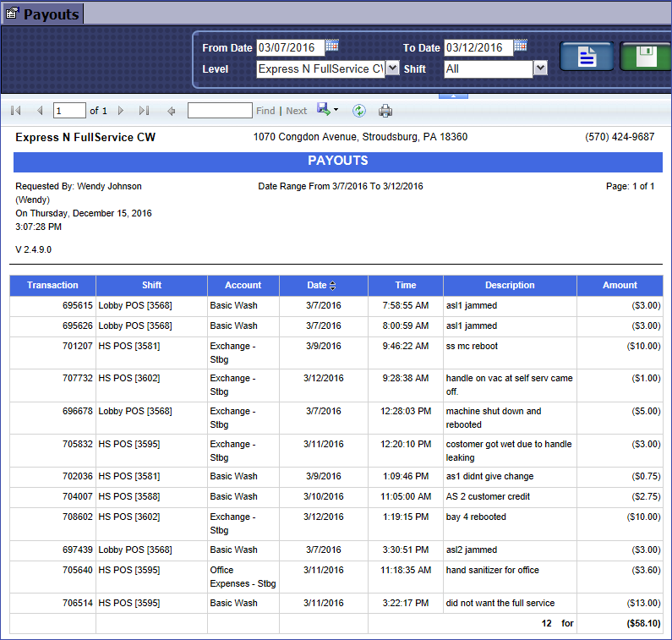Open the From Date calendar picker
The height and width of the screenshot is (640, 672).
pos(332,46)
